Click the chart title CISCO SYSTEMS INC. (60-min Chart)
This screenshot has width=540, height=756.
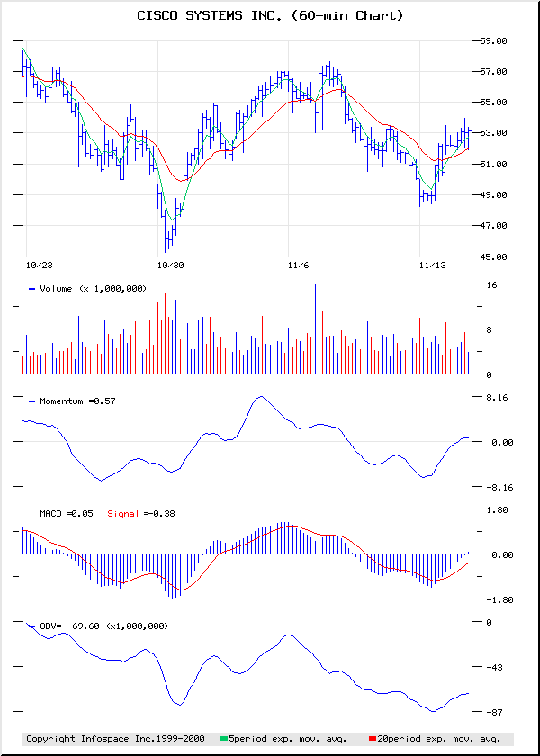click(270, 16)
